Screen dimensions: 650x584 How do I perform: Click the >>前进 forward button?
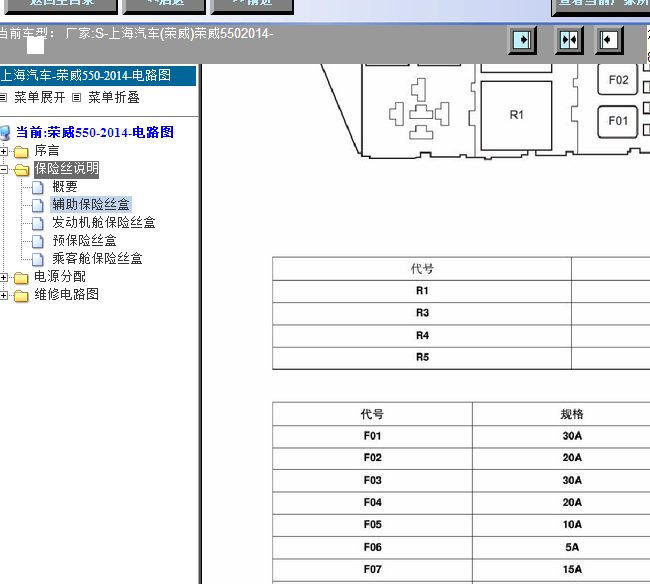[x=252, y=6]
